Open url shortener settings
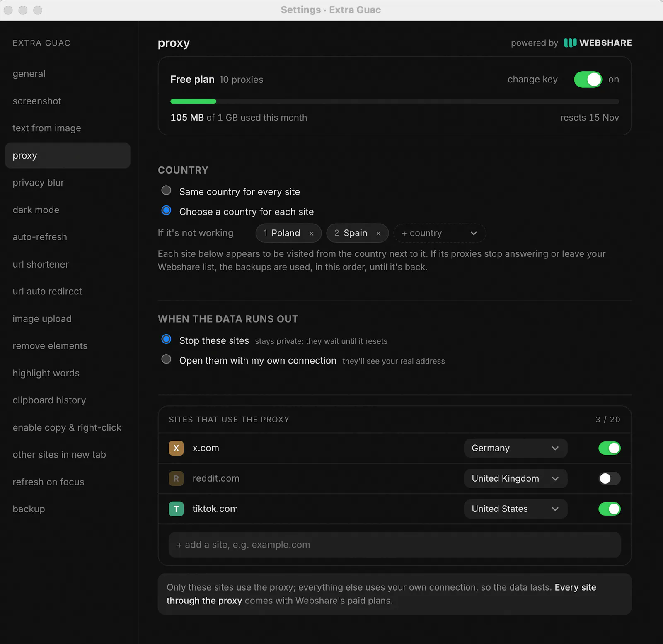 pyautogui.click(x=68, y=264)
